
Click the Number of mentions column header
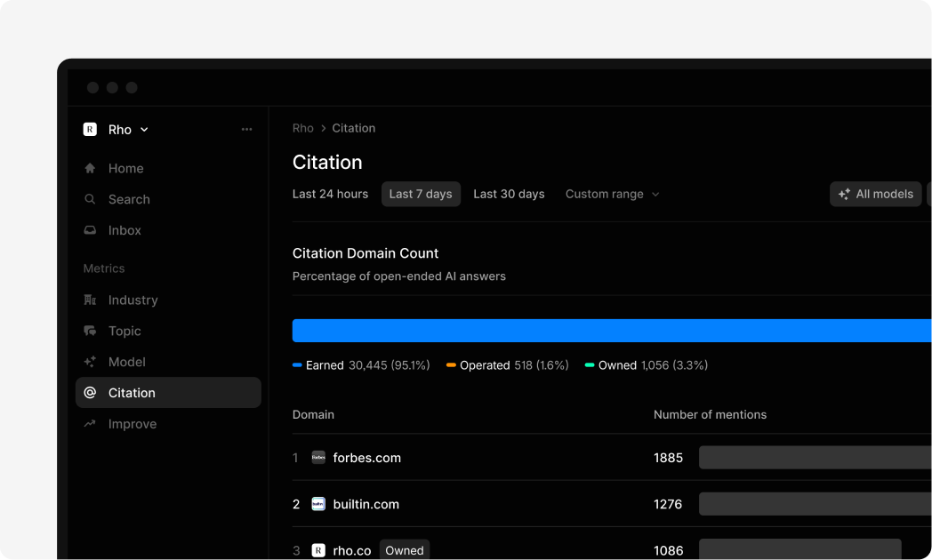[710, 414]
